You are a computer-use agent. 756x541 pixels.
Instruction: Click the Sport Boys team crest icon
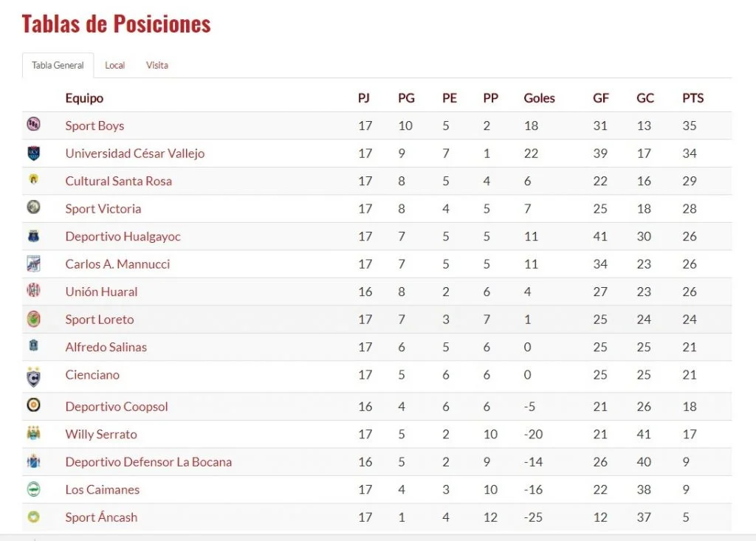(x=33, y=125)
